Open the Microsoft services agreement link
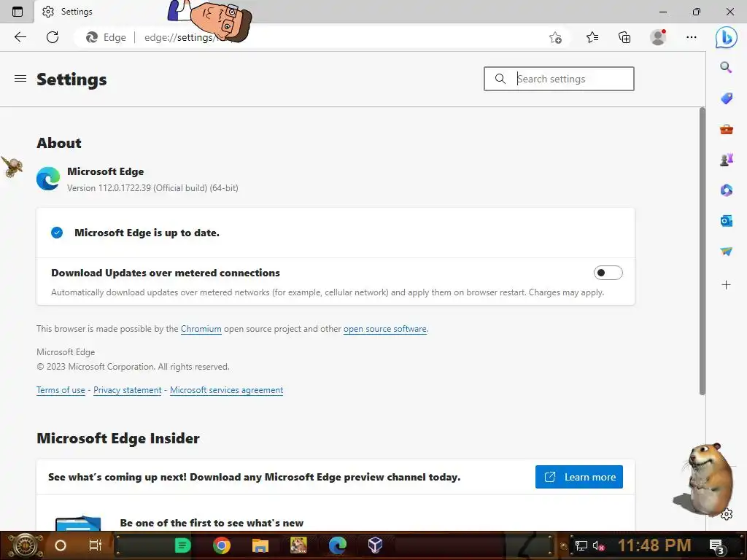The image size is (747, 560). (x=226, y=390)
